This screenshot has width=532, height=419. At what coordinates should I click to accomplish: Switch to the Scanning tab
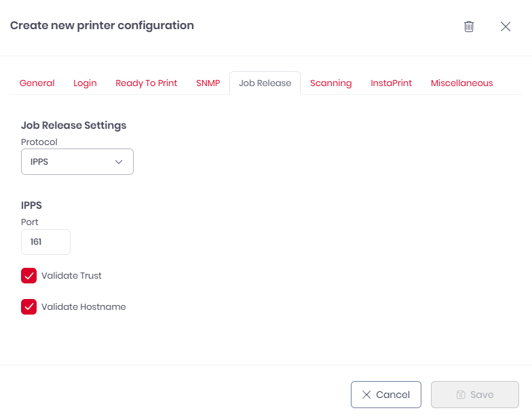[330, 83]
